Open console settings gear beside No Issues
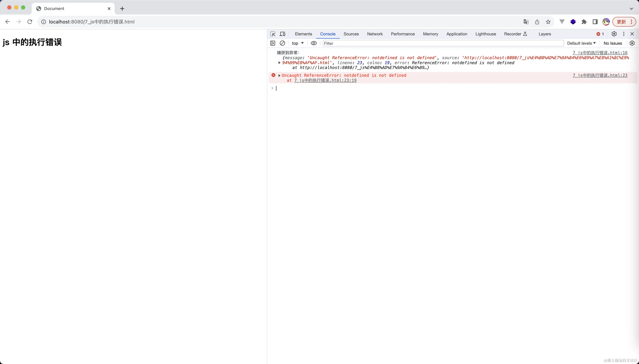 (x=632, y=43)
